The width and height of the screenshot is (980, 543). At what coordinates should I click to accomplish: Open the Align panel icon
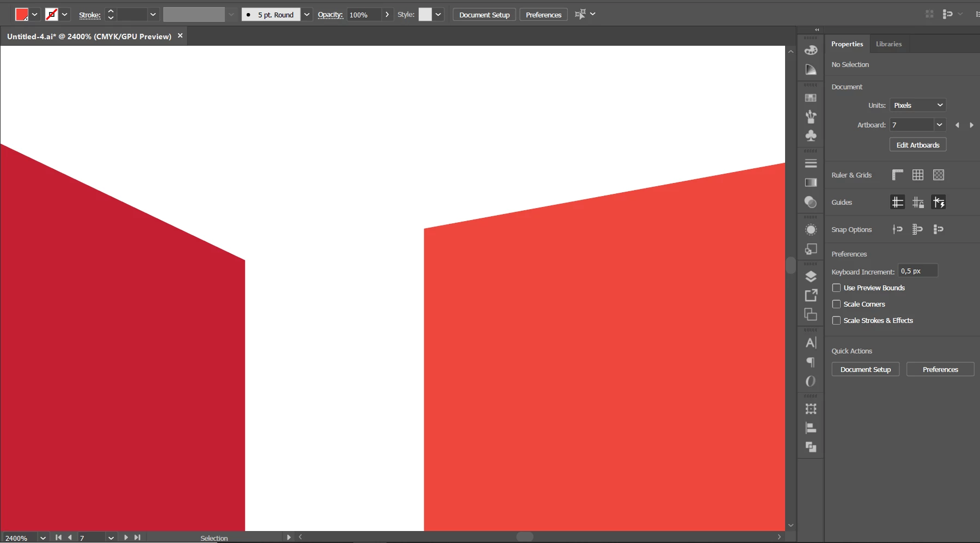(811, 428)
